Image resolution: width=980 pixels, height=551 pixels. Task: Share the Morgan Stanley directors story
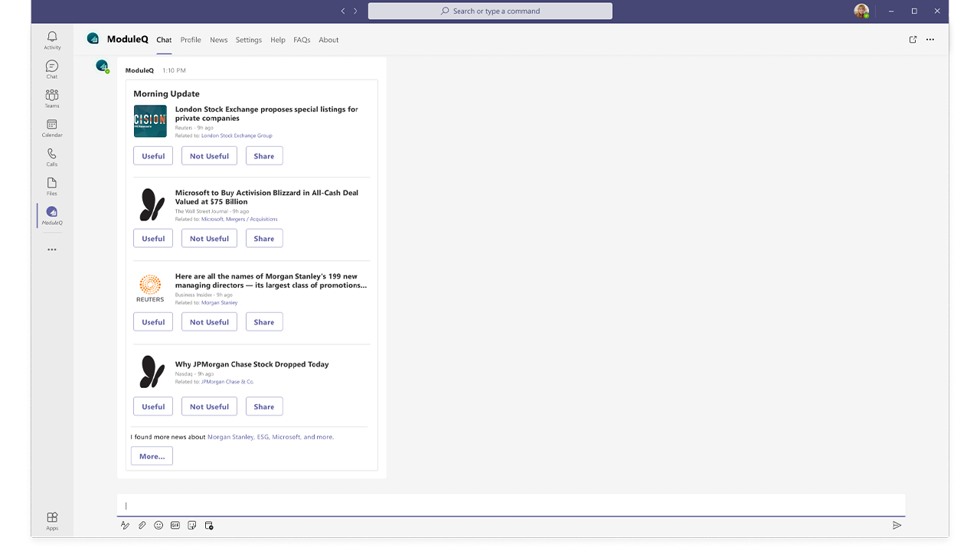coord(264,322)
